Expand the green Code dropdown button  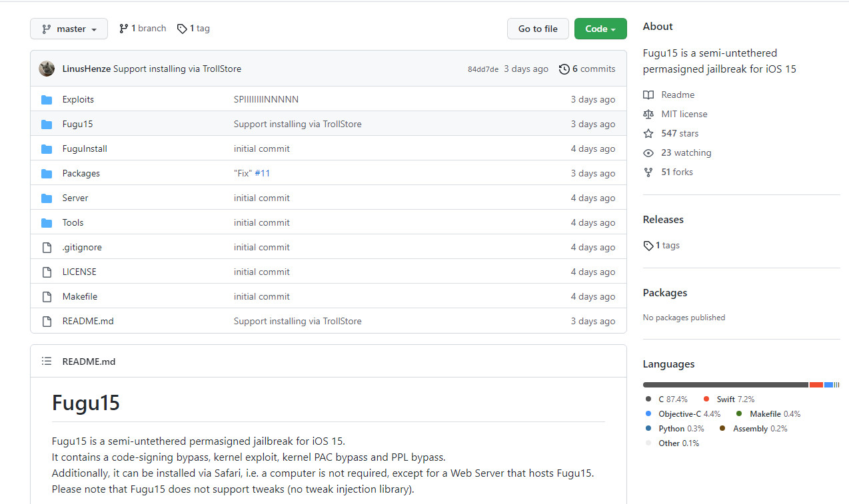tap(600, 29)
